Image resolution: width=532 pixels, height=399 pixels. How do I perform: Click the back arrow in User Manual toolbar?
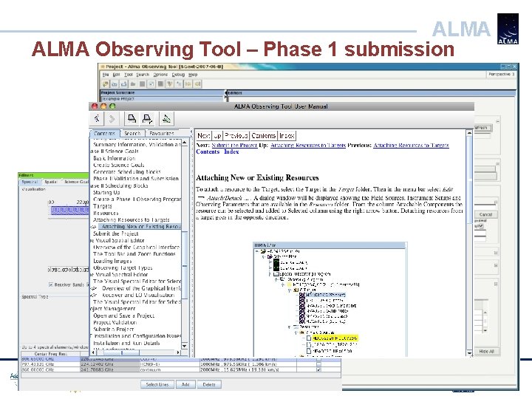point(97,119)
